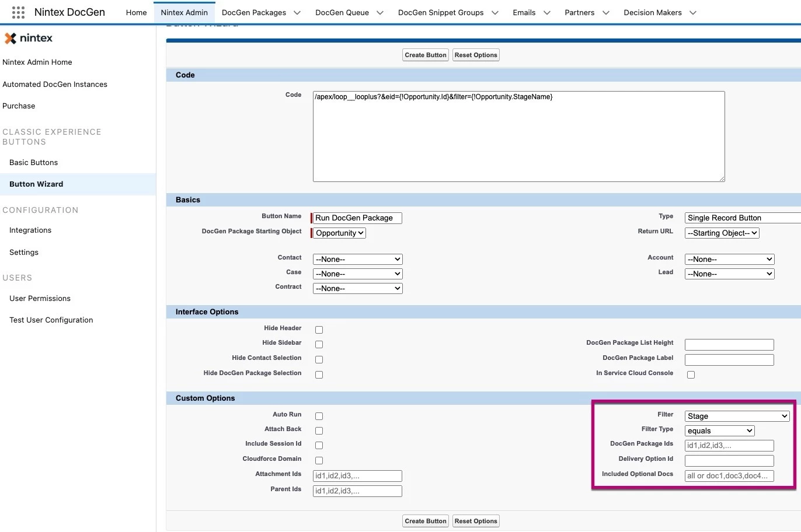Enable Cloudforce Domain checkbox

[x=319, y=460]
